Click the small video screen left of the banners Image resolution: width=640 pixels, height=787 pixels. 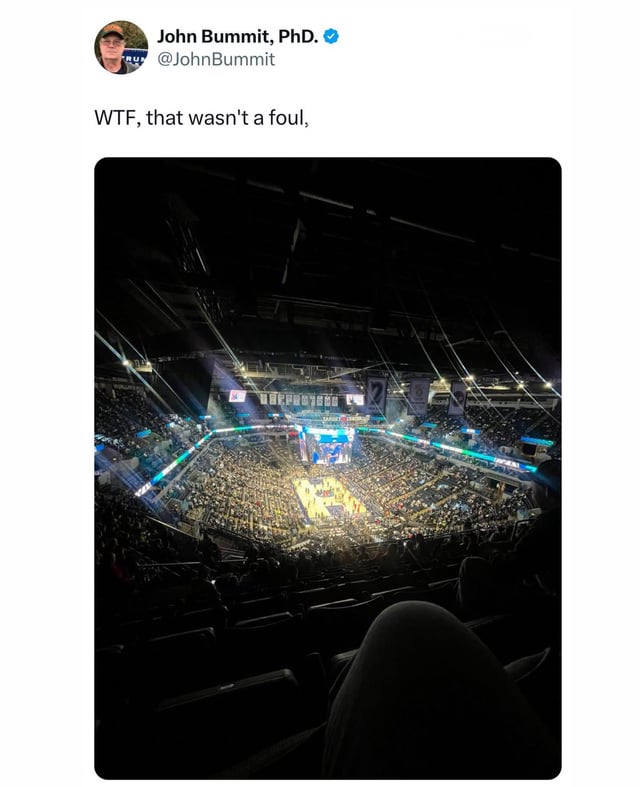point(237,396)
